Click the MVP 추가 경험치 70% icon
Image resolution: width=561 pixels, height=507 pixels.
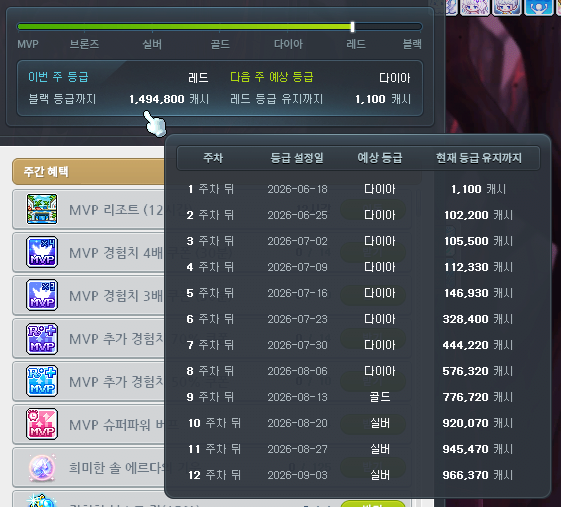[42, 338]
